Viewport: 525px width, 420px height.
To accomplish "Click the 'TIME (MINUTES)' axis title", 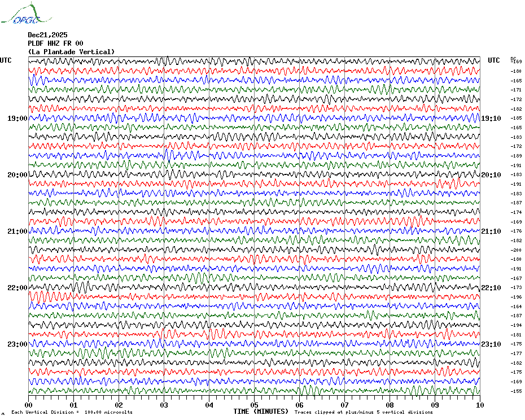I will coord(261,412).
